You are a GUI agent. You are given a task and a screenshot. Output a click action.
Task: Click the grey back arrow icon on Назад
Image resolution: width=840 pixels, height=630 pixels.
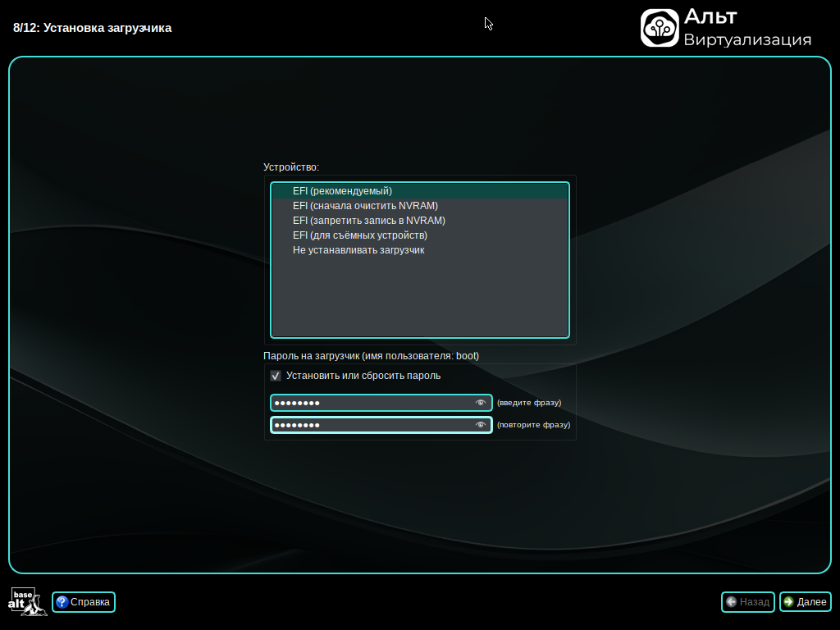[x=731, y=602]
